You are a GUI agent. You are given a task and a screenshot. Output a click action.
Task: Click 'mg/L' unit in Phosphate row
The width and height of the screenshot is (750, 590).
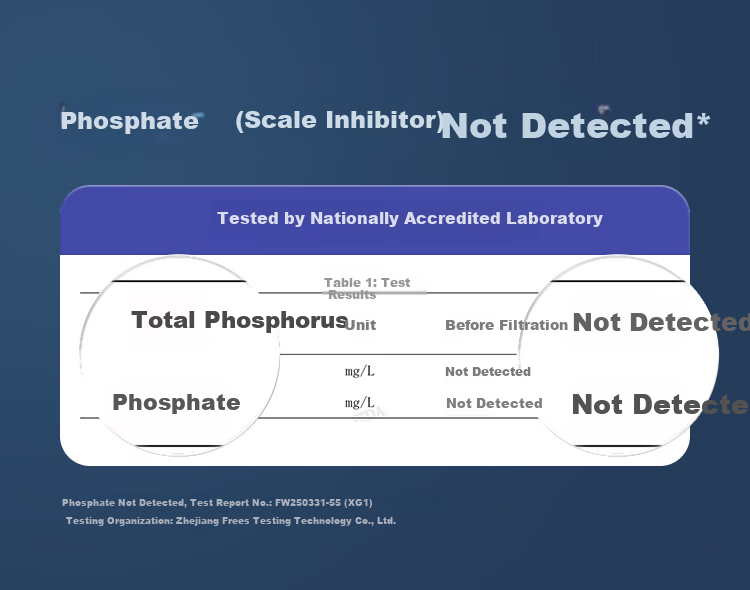(360, 403)
